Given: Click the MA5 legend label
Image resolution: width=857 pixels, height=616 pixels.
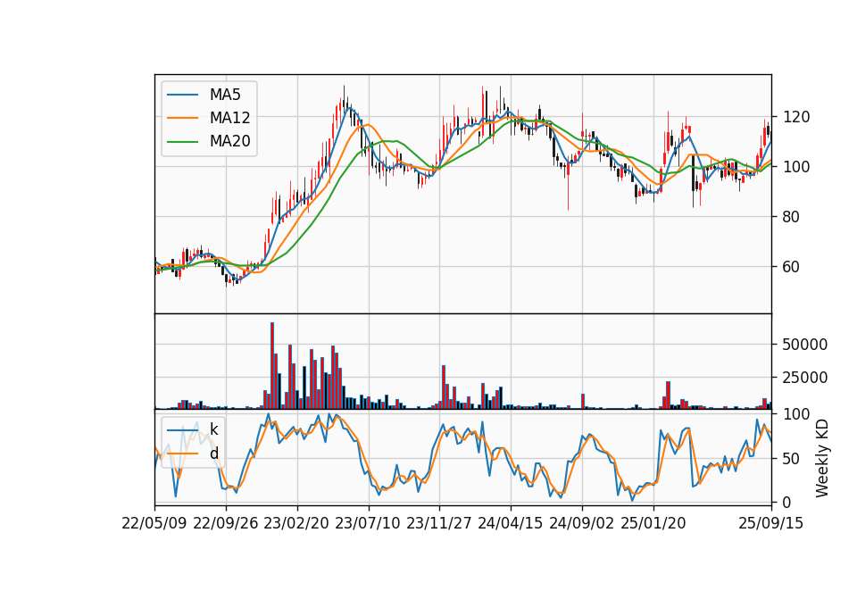Looking at the screenshot, I should click(x=225, y=95).
